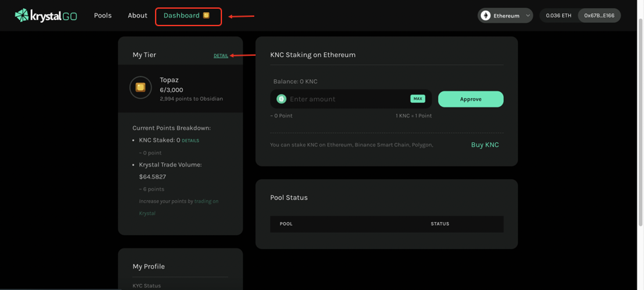This screenshot has height=290, width=644.
Task: Click the Krystal GO logo
Action: (46, 15)
